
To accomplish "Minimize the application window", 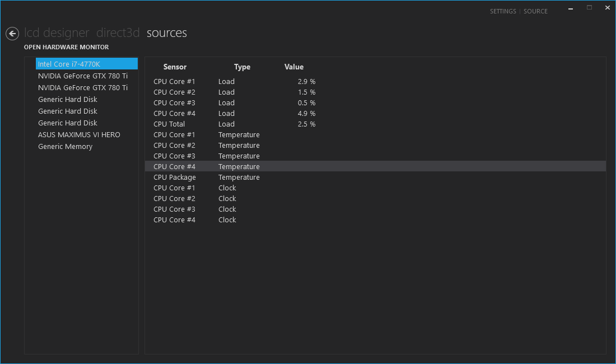I will click(x=571, y=8).
